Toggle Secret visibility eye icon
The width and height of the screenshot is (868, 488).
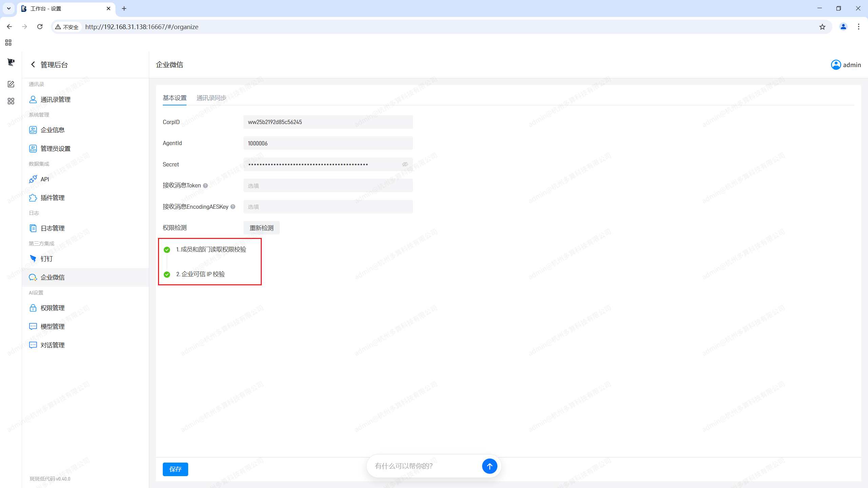click(405, 164)
